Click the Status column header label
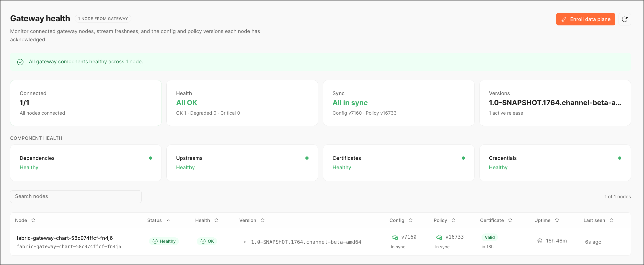Screen dimensions: 644x265 point(154,220)
